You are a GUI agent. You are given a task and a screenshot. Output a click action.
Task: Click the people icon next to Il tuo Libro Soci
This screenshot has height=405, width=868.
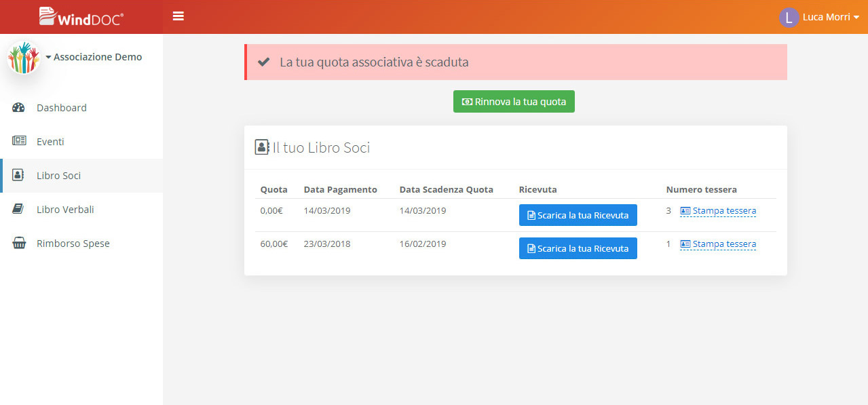(x=261, y=147)
